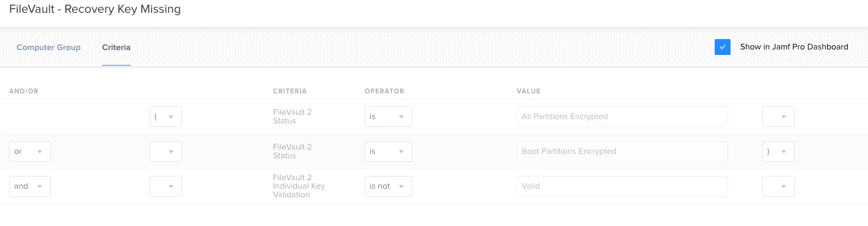Open the operator dropdown for All Partitions Encrypted

pos(388,117)
